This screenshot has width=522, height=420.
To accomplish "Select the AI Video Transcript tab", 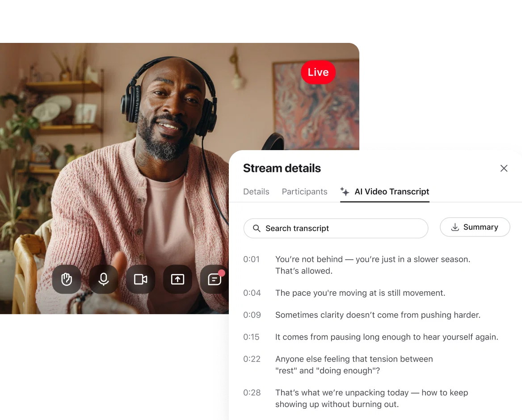I will [385, 192].
